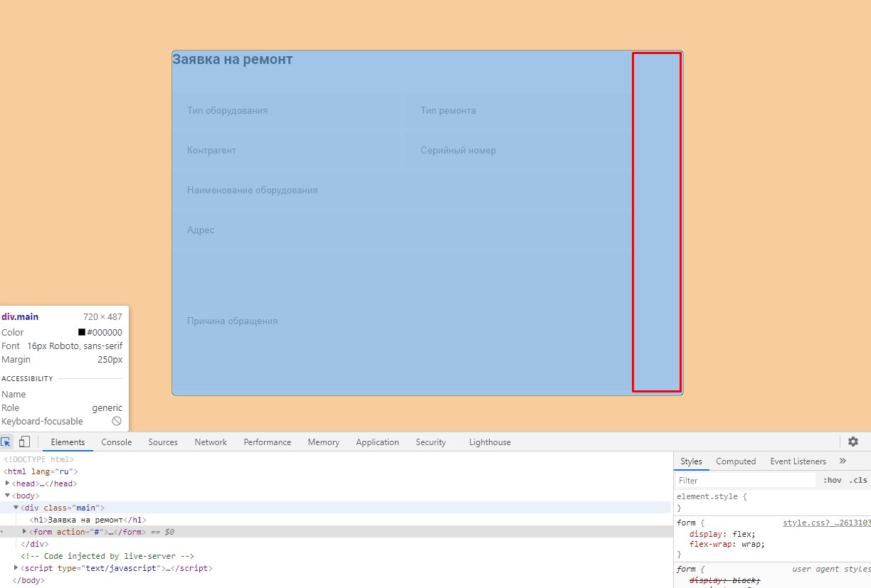Image resolution: width=871 pixels, height=588 pixels.
Task: Click the closing /div line
Action: 33,544
